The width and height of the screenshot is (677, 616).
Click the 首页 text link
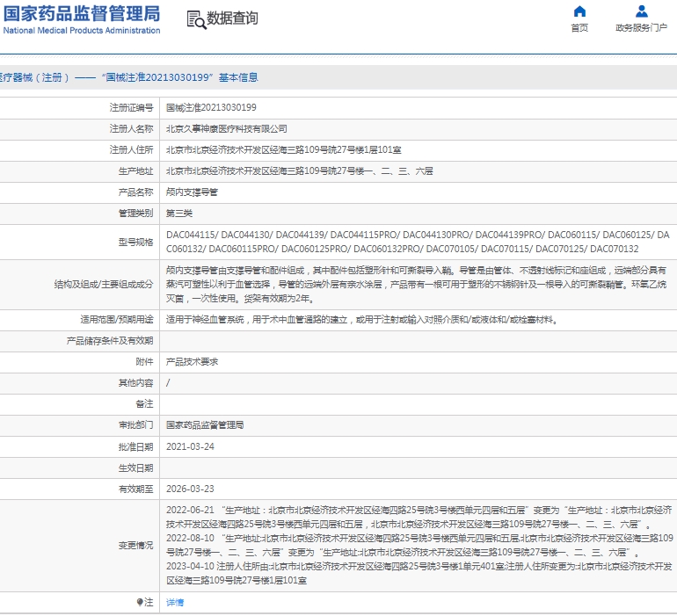point(579,28)
